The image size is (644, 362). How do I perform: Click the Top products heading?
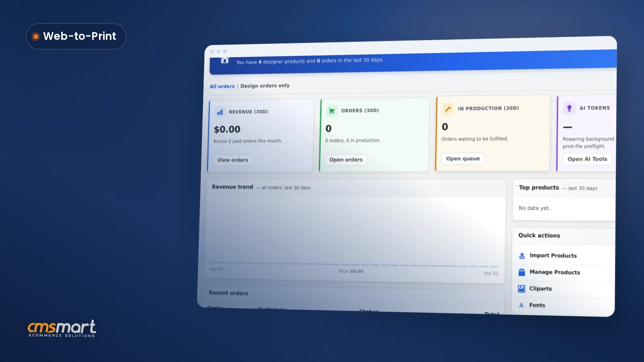click(539, 187)
